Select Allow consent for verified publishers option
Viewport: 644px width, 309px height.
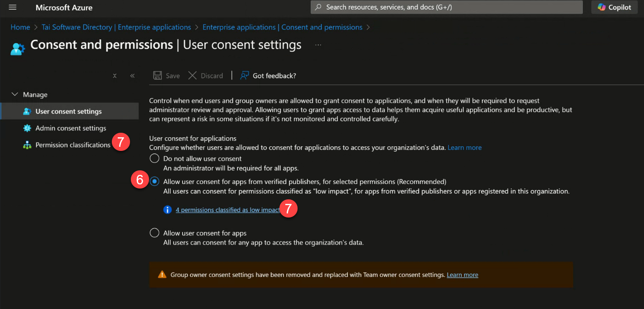tap(154, 181)
